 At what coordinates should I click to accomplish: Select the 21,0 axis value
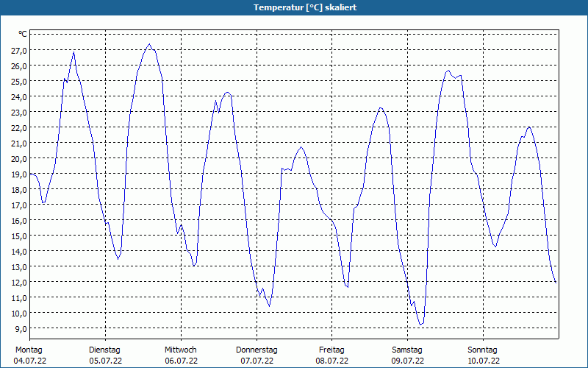click(19, 143)
